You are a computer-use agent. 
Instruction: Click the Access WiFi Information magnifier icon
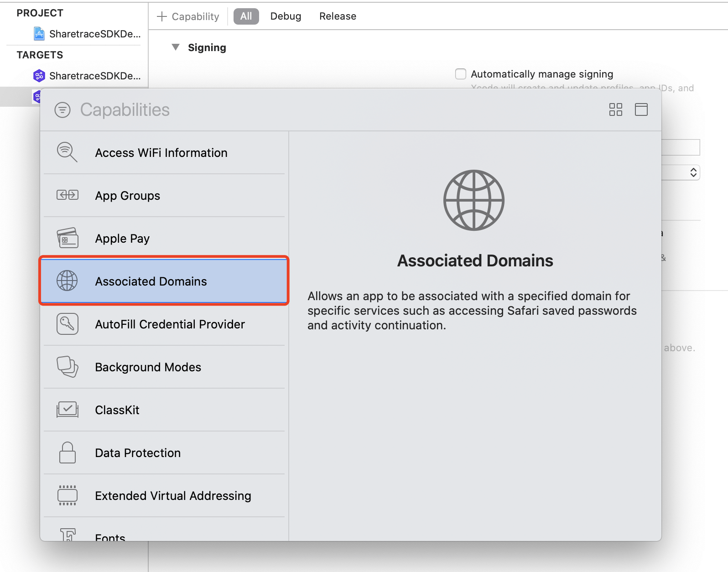[x=67, y=152]
